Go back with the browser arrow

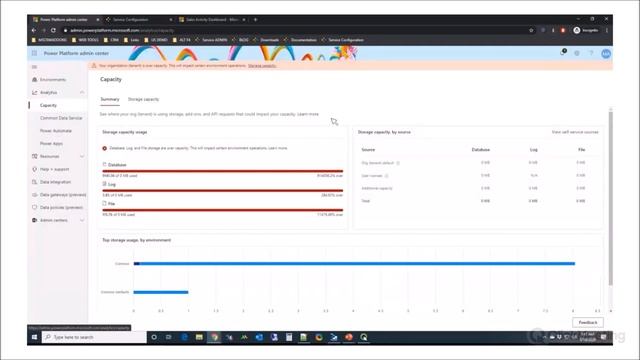34,30
